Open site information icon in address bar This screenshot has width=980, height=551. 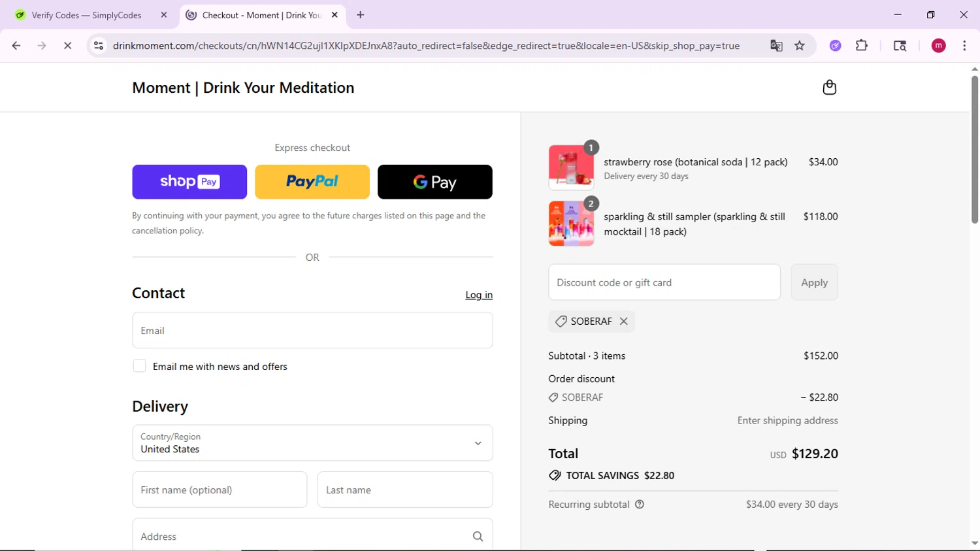pyautogui.click(x=99, y=46)
